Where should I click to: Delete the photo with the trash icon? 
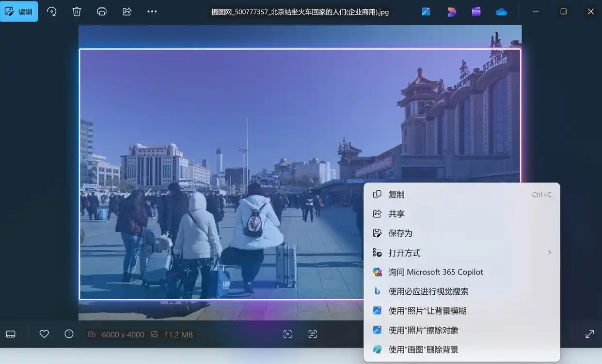pos(77,12)
